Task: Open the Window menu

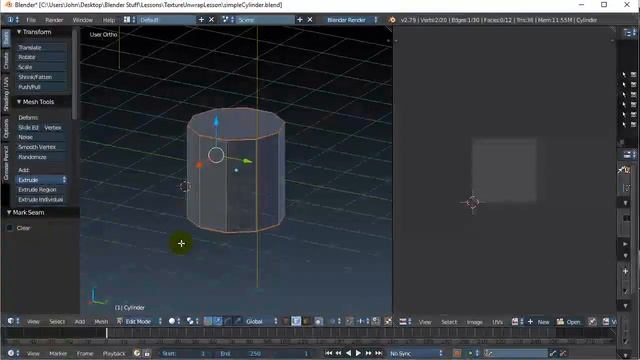Action: 82,20
